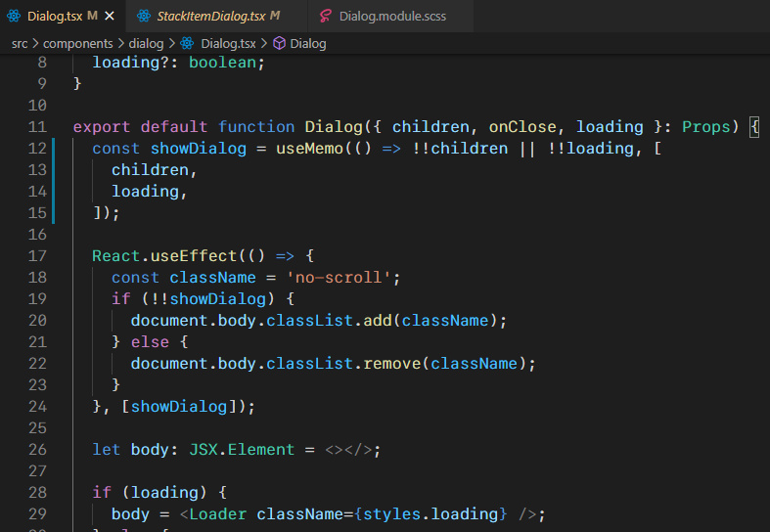Image resolution: width=770 pixels, height=532 pixels.
Task: Click 'JSX' type on line 26
Action: (204, 450)
